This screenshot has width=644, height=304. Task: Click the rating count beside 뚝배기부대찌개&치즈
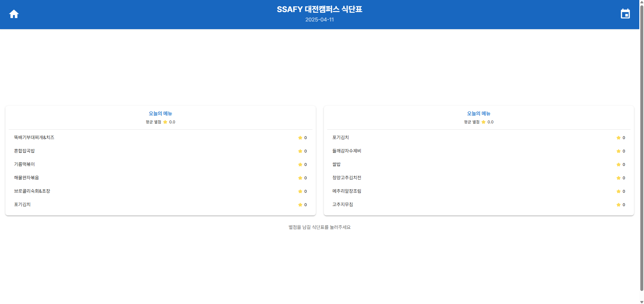305,138
